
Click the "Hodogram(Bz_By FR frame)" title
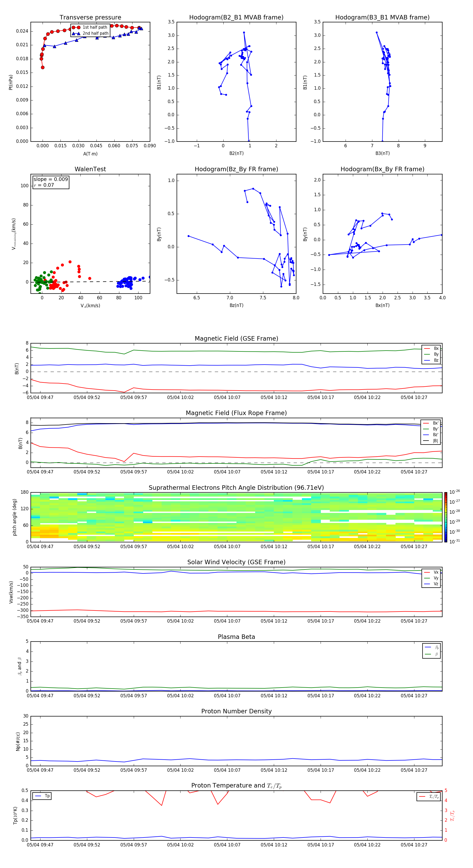point(236,169)
